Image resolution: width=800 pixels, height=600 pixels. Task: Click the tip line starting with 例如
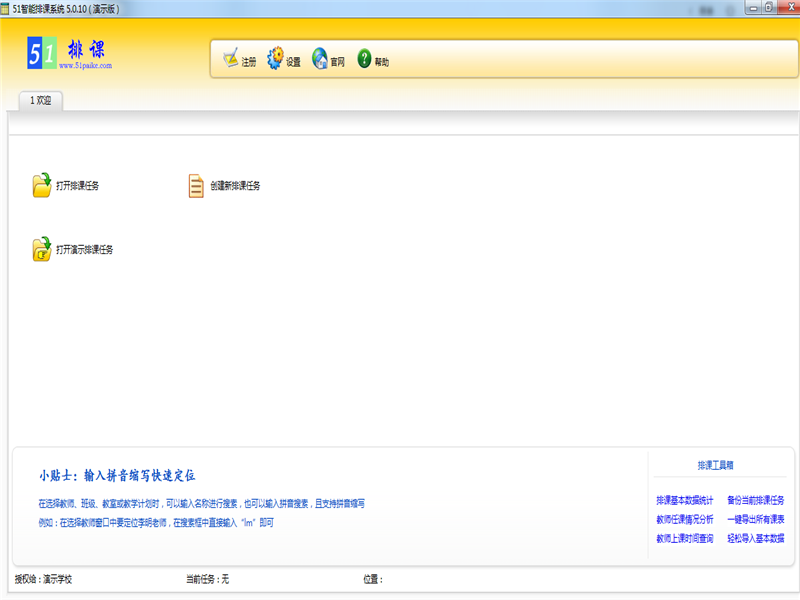click(156, 523)
